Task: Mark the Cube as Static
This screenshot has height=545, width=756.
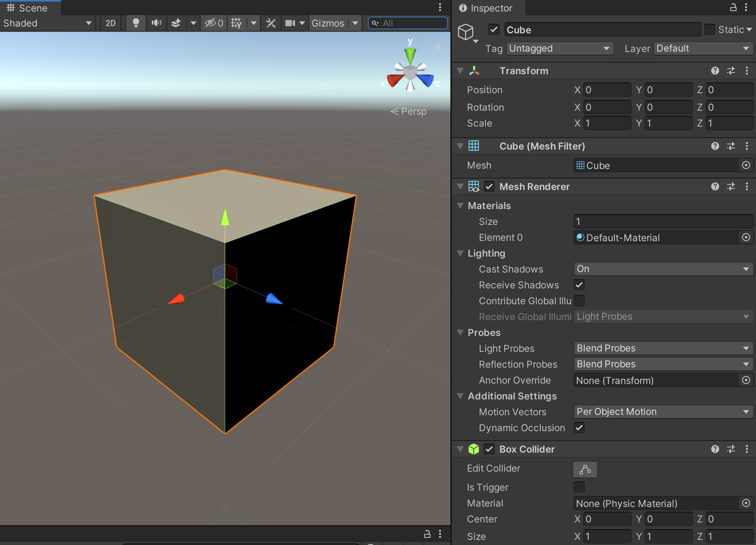Action: (709, 30)
